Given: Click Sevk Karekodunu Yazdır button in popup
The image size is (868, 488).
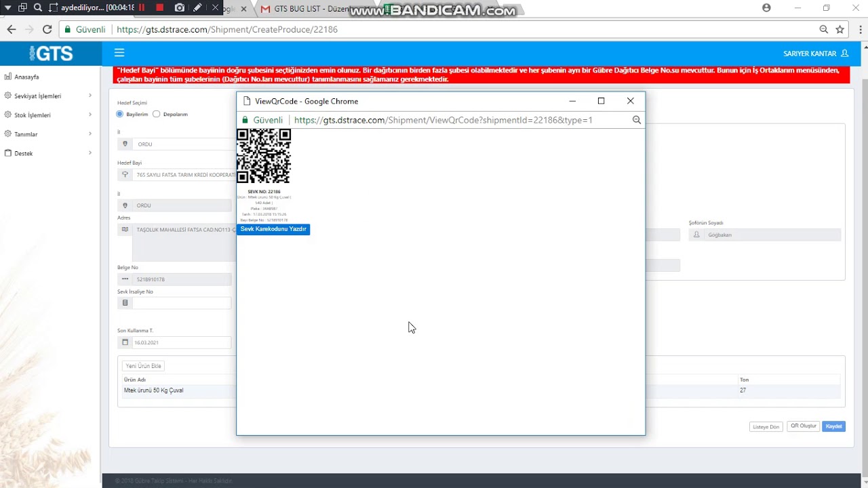Looking at the screenshot, I should coord(273,229).
